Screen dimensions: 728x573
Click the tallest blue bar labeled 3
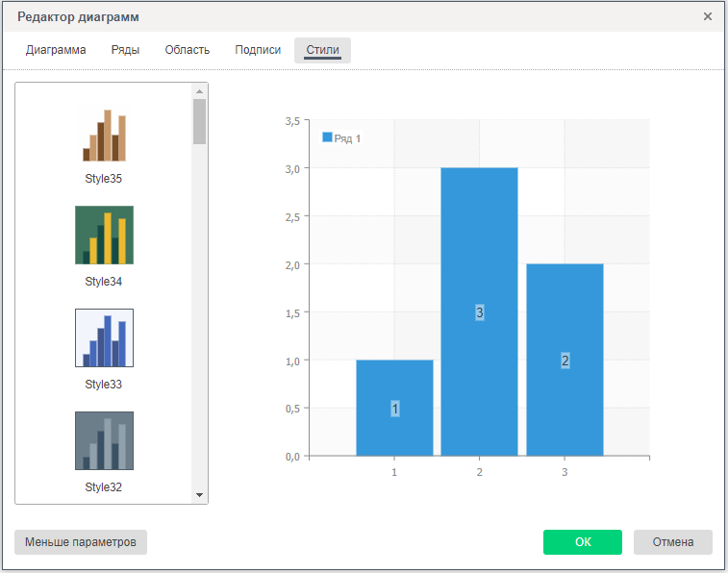click(479, 311)
